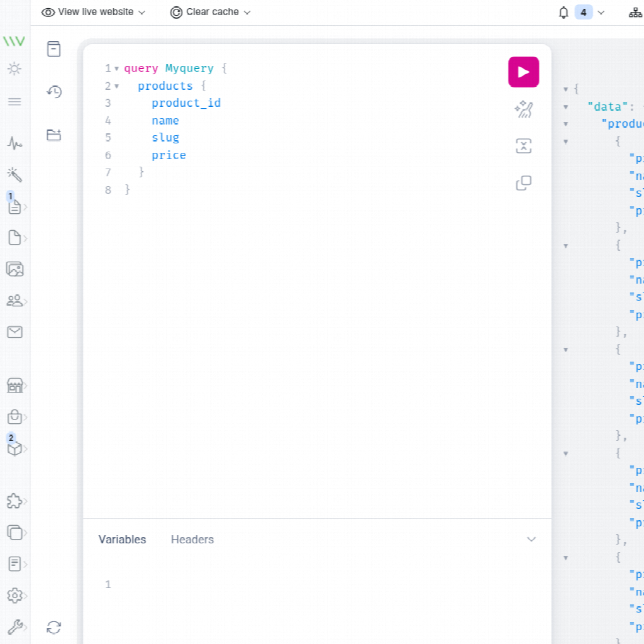Select the Variables tab
The width and height of the screenshot is (644, 644).
pos(122,540)
